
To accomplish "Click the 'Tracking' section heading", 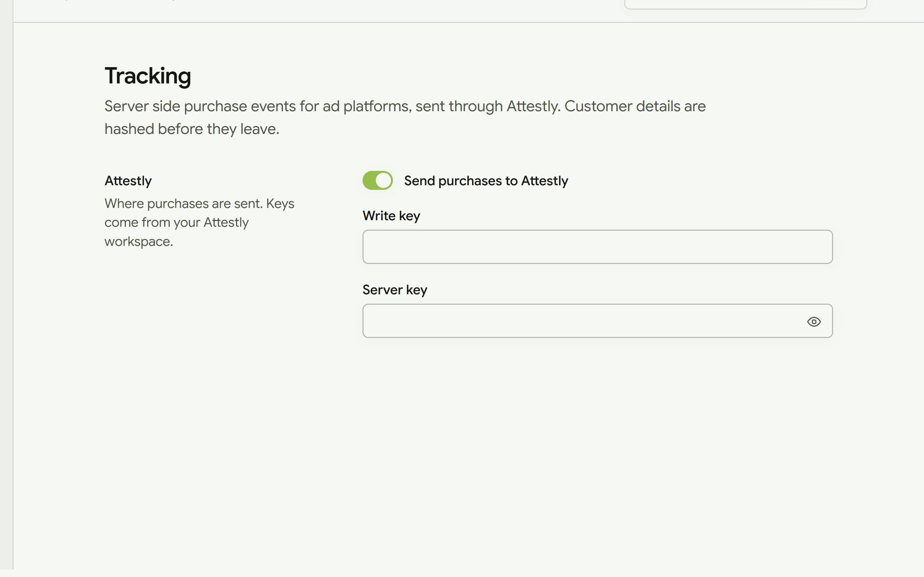I will 148,76.
